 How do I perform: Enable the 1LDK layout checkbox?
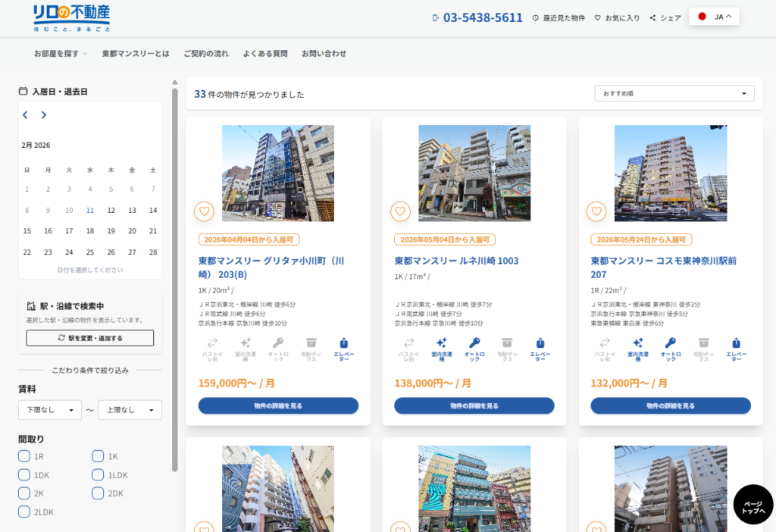[x=98, y=475]
